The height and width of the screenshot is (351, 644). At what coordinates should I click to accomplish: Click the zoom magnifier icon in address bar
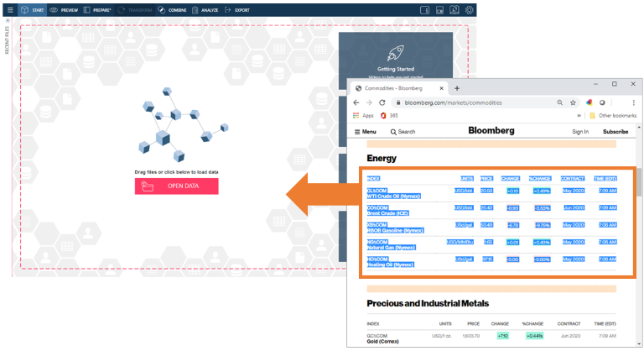click(x=560, y=102)
